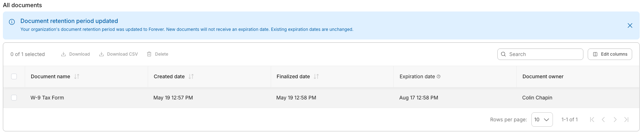
Task: Jump to the first page icon
Action: pos(592,120)
